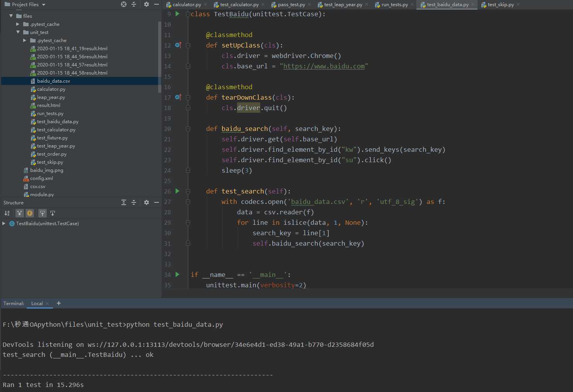Click override marker beside tearDownClass

click(178, 97)
